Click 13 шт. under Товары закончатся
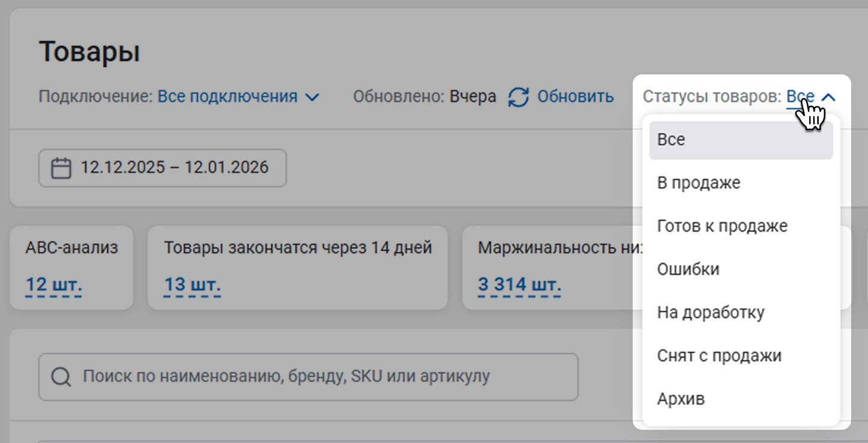Viewport: 868px width, 443px height. 192,284
